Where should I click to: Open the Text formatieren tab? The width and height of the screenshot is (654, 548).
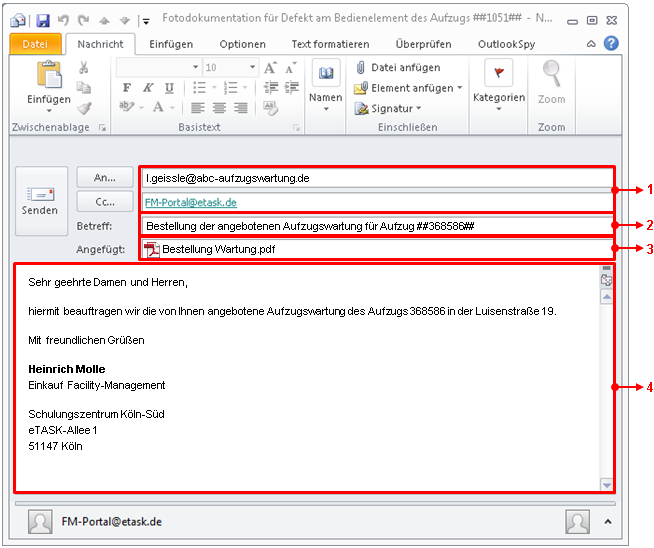330,44
